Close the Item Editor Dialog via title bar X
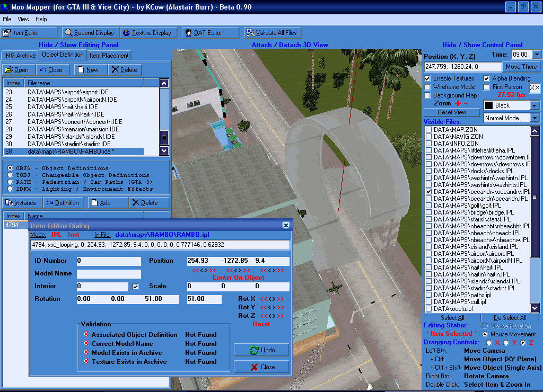543x392 pixels. pos(286,225)
